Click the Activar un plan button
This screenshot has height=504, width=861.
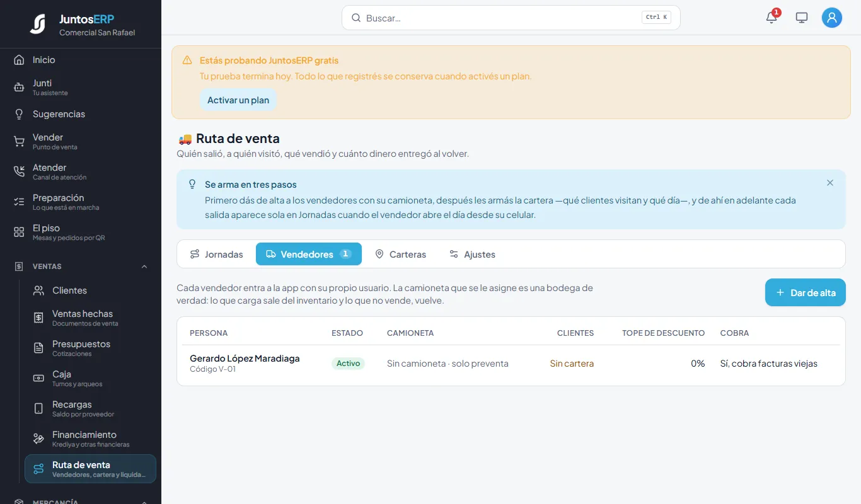(238, 100)
